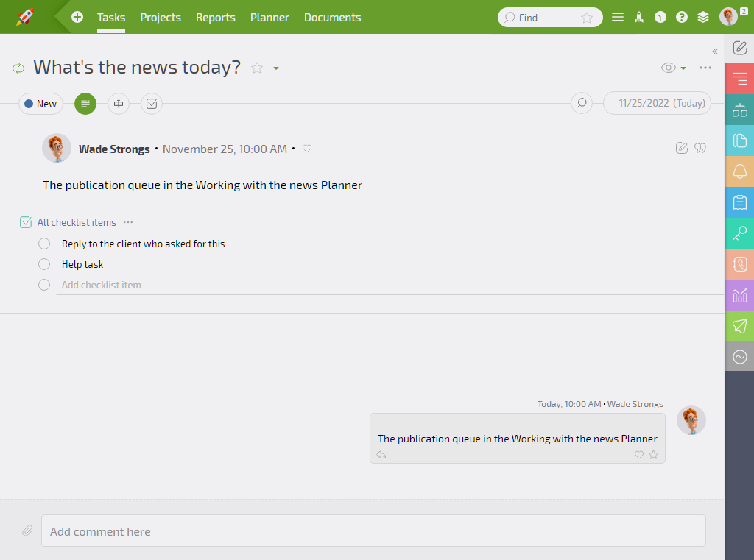This screenshot has width=754, height=560.
Task: Open the purple chart analytics sidebar panel
Action: (739, 295)
